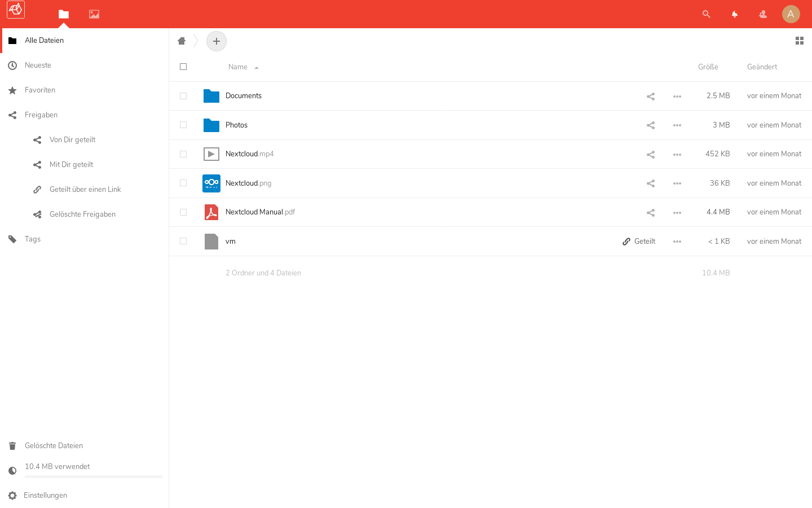
Task: Click the clock icon beside Neueste
Action: 12,65
